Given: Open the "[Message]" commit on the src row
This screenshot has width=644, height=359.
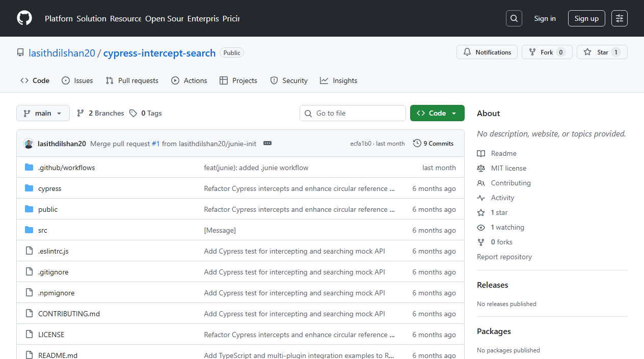Looking at the screenshot, I should [220, 230].
